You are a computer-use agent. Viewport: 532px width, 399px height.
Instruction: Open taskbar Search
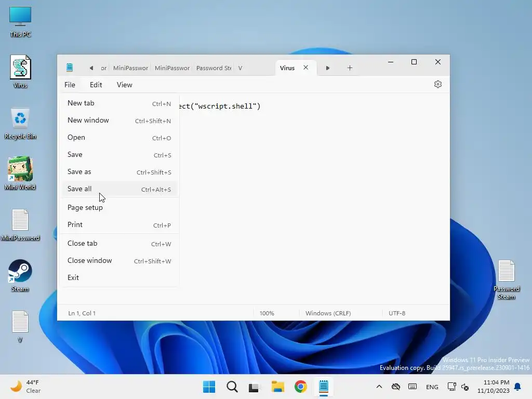[x=232, y=387]
